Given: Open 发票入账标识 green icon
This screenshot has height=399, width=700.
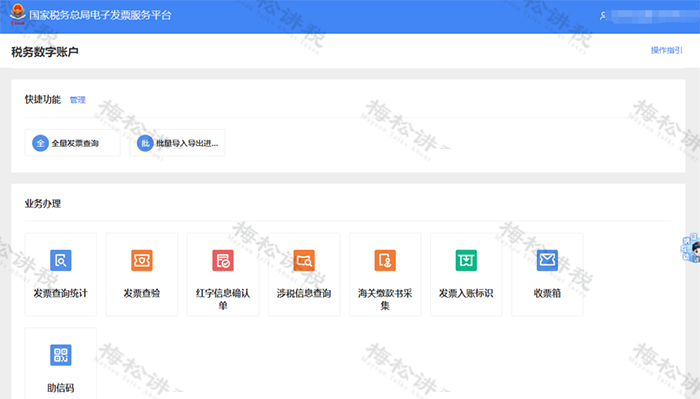Looking at the screenshot, I should click(x=466, y=260).
